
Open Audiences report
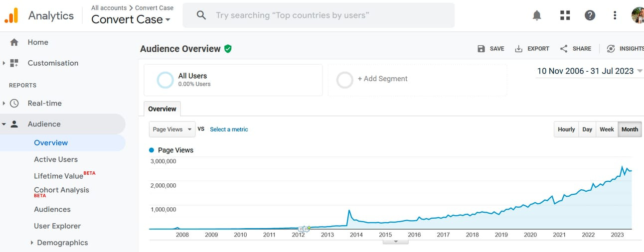pos(52,210)
